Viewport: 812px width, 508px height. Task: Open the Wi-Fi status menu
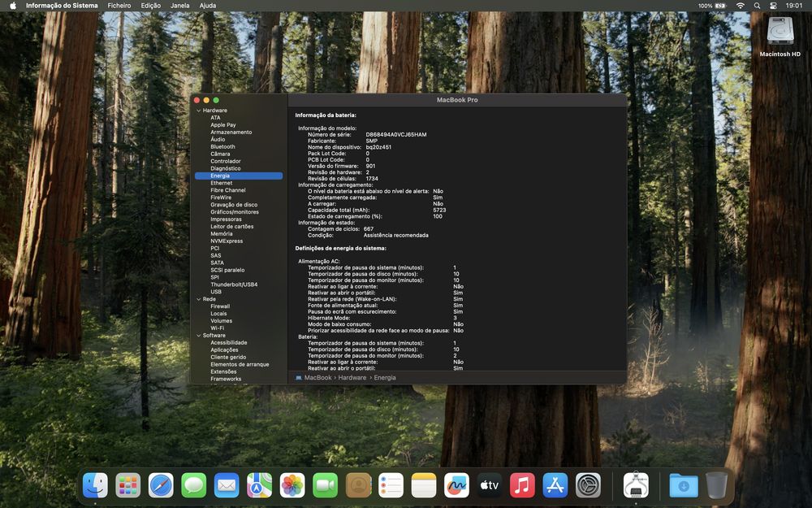741,6
